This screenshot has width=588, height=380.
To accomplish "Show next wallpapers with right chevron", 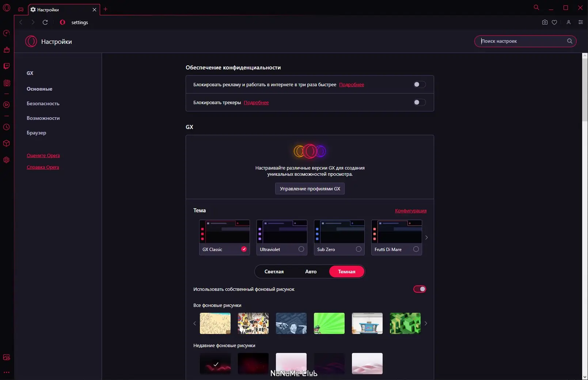I will pyautogui.click(x=426, y=323).
